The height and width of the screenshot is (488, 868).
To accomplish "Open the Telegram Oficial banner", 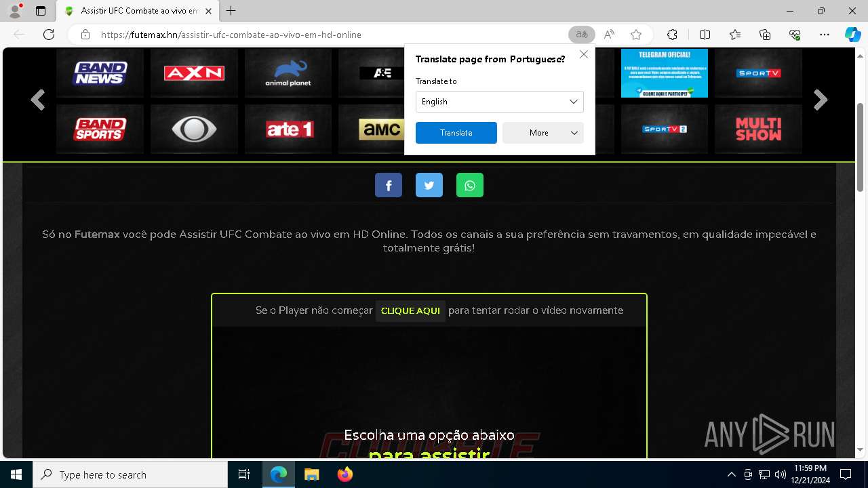I will 665,73.
